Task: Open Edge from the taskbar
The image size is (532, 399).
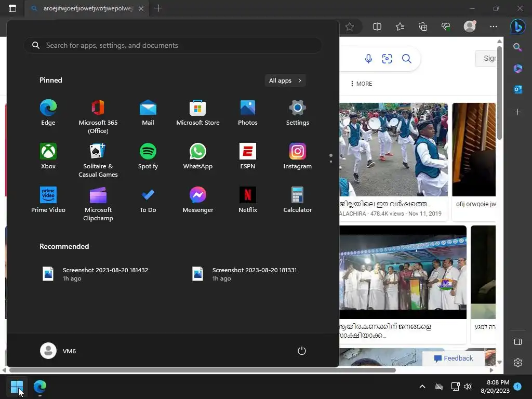Action: (40, 387)
